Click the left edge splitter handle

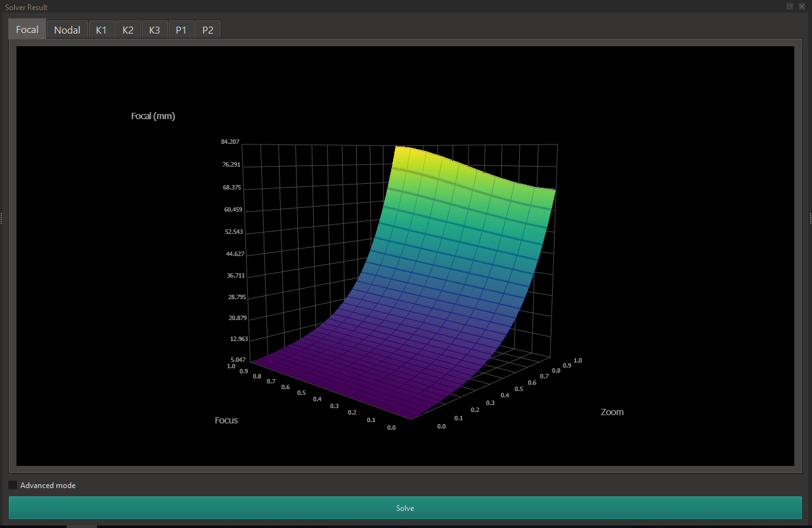(2, 218)
